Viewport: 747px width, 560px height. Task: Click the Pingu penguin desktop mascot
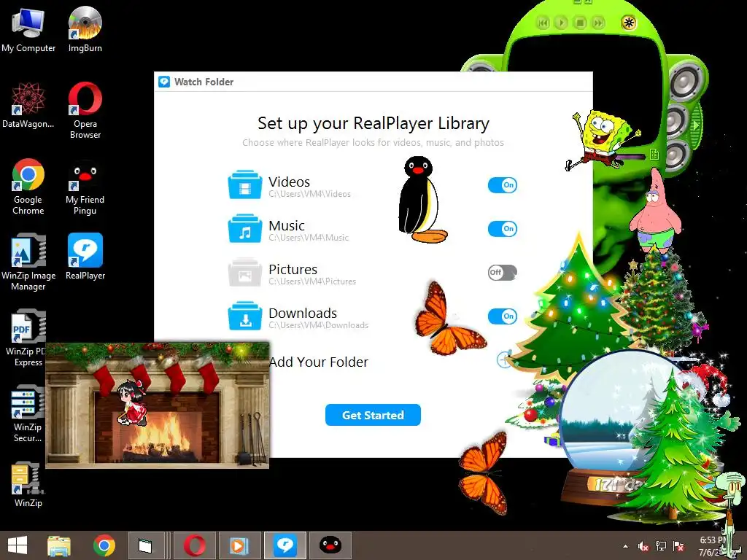(421, 199)
